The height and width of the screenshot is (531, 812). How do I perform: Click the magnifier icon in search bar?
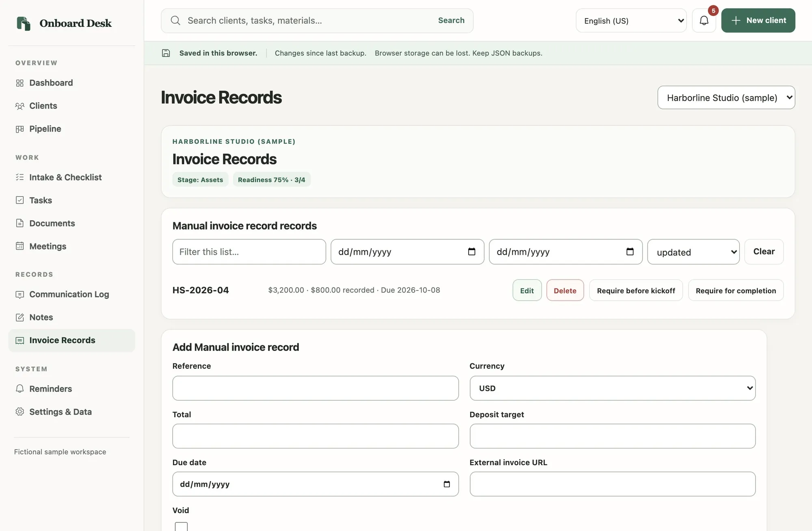tap(175, 20)
